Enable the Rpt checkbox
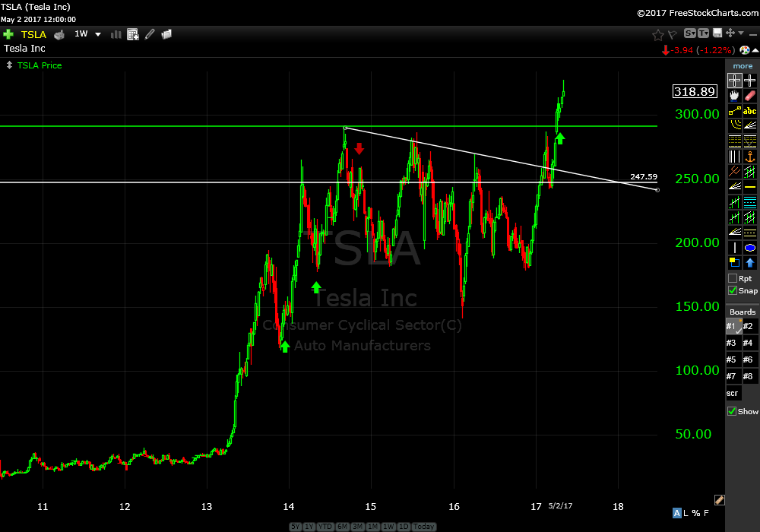 (733, 278)
